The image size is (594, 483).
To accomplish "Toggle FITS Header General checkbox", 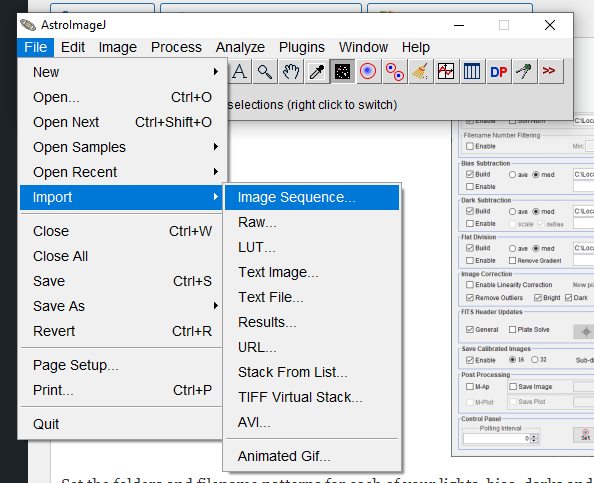I will [470, 329].
